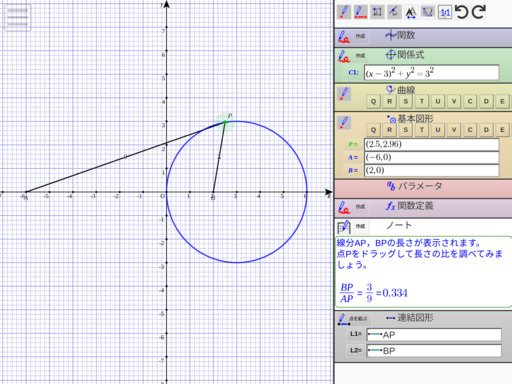Expand the パラメータ section header
This screenshot has height=384, width=512.
(415, 186)
